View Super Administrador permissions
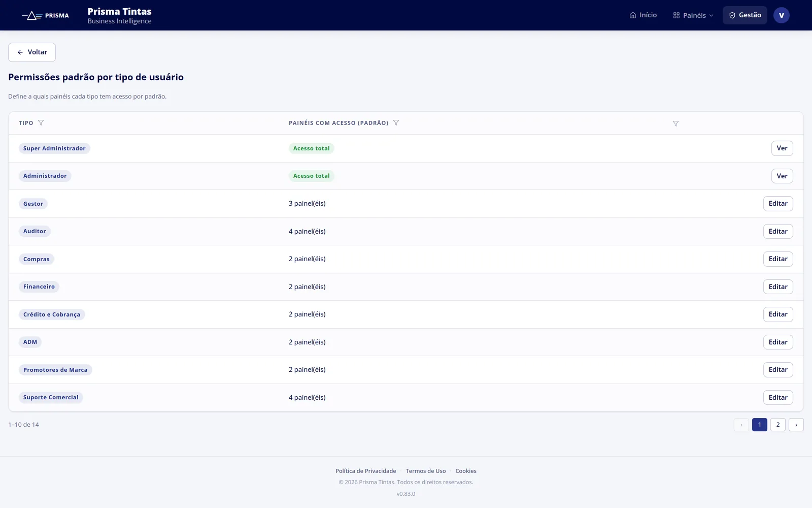 point(782,148)
